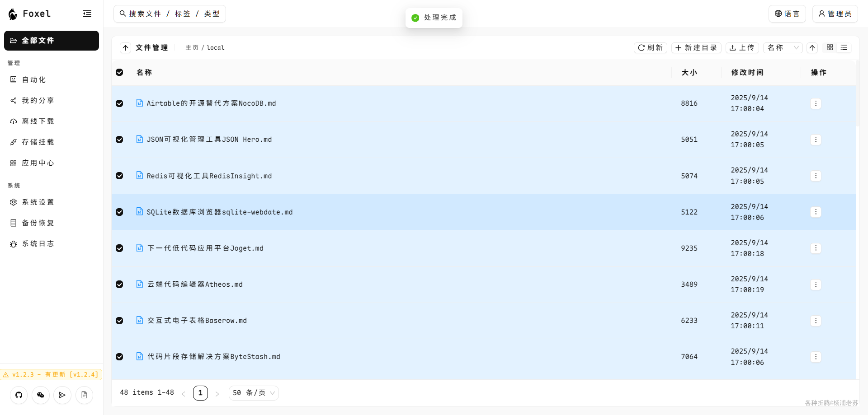Open actions menu for JSON Hero.md row
The image size is (868, 415).
pyautogui.click(x=816, y=140)
